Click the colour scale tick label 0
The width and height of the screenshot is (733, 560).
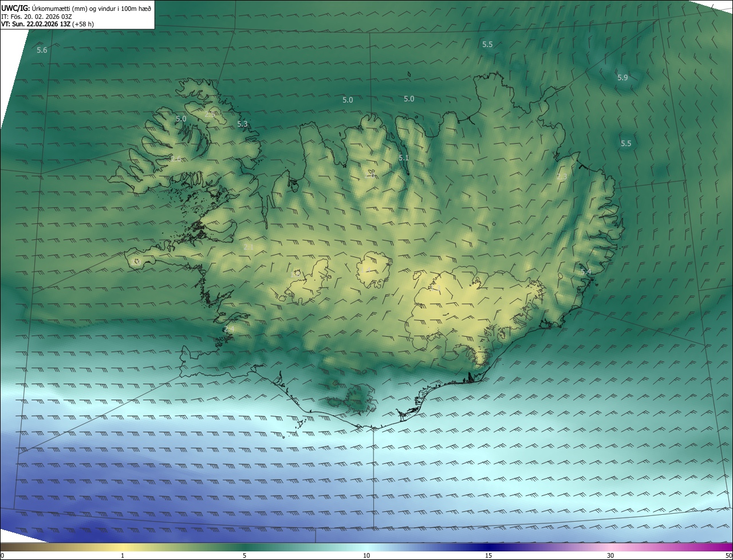[x=2, y=555]
